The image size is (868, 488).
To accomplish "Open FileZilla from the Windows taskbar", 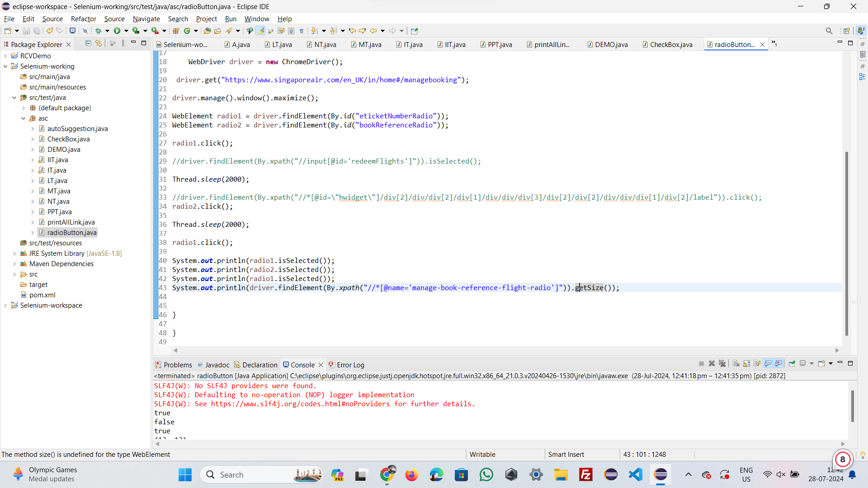I will click(586, 474).
